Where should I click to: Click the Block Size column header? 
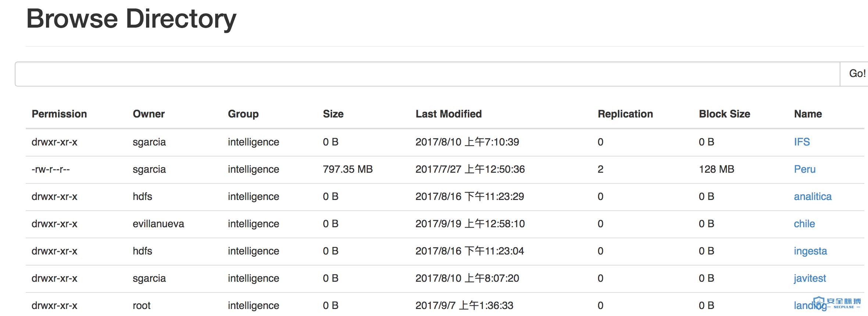(x=724, y=114)
